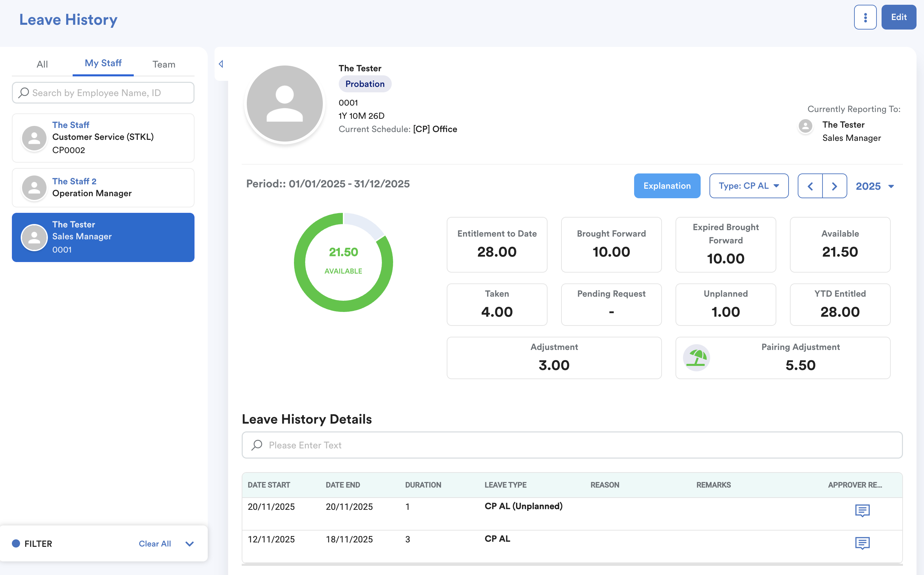The image size is (924, 575).
Task: Expand the FILTER panel chevron
Action: click(x=189, y=544)
